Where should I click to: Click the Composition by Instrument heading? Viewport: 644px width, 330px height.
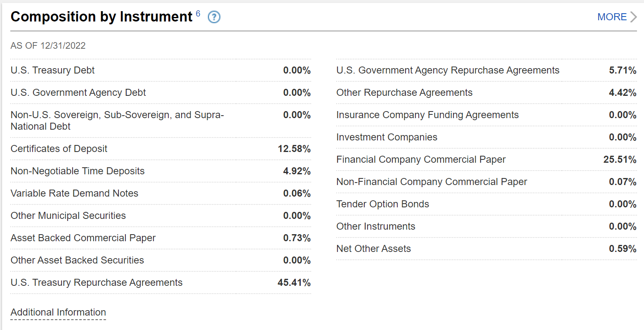(x=101, y=17)
